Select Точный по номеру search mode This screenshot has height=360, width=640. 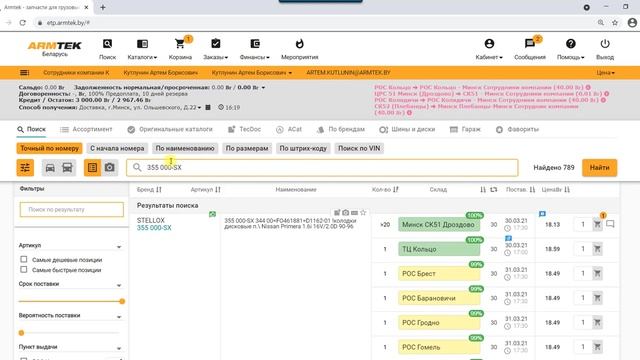click(x=49, y=149)
